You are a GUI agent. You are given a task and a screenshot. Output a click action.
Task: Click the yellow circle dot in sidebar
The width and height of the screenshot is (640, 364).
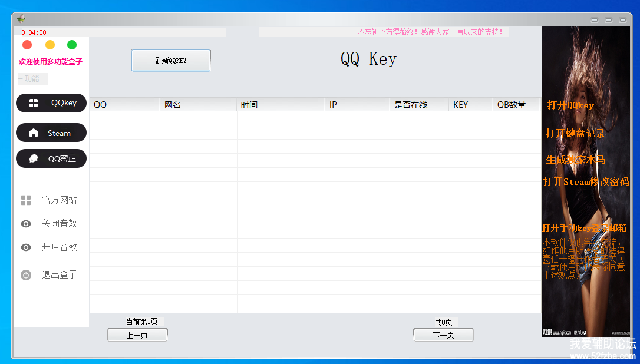click(x=50, y=45)
